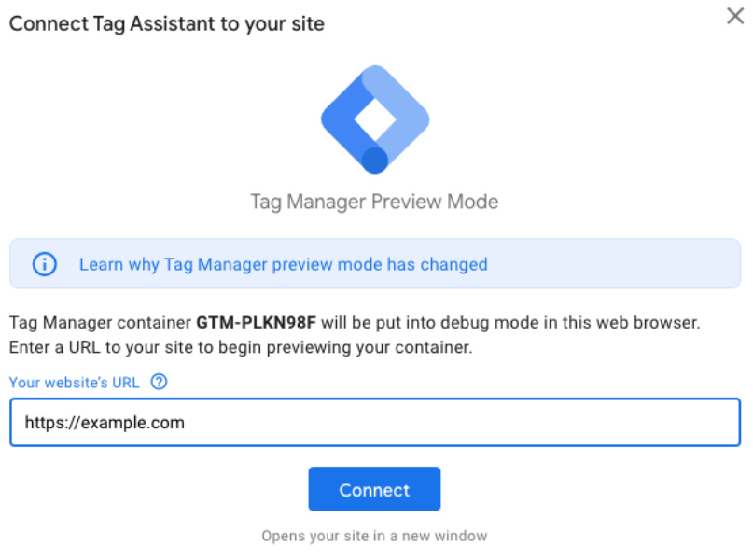Screen dimensions: 753x560
Task: Click the Google Tag Manager diamond logo
Action: 375,119
